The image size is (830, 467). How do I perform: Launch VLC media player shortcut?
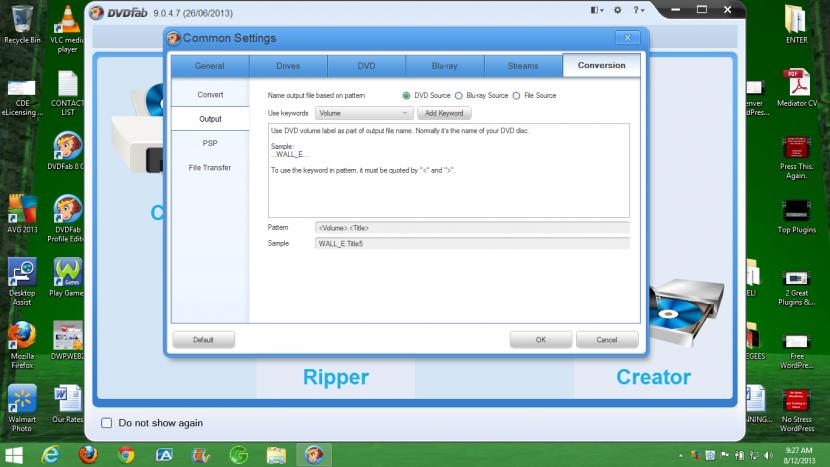pyautogui.click(x=67, y=29)
